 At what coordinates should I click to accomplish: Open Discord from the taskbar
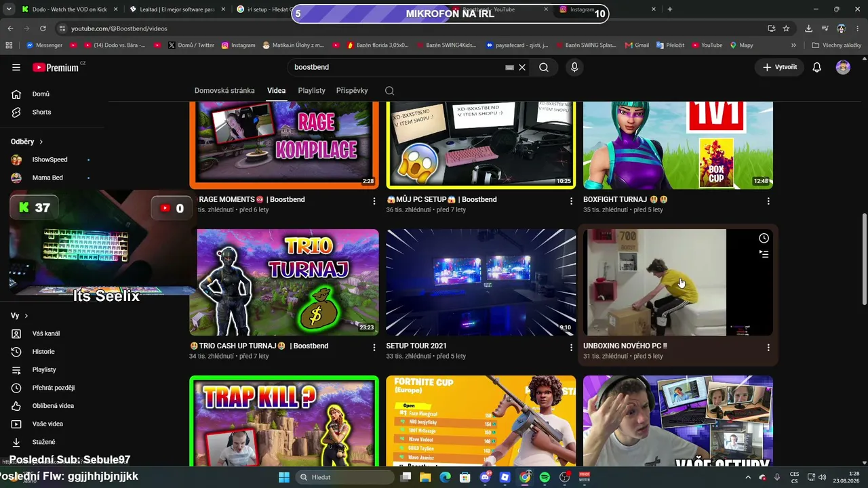point(485,477)
